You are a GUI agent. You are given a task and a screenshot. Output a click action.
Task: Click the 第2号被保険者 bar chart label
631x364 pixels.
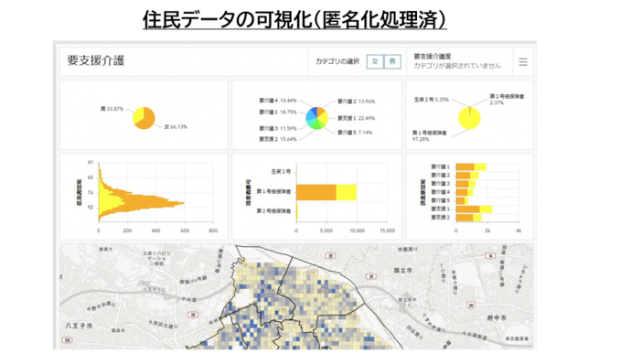273,211
